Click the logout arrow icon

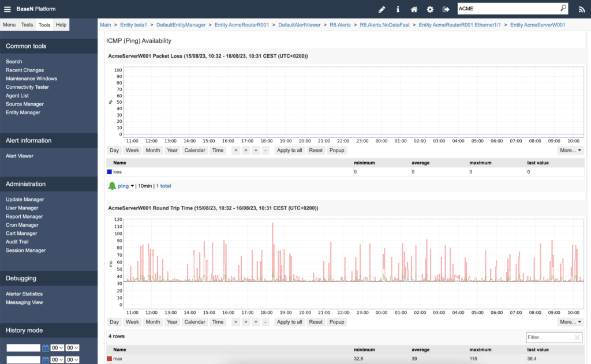[446, 9]
